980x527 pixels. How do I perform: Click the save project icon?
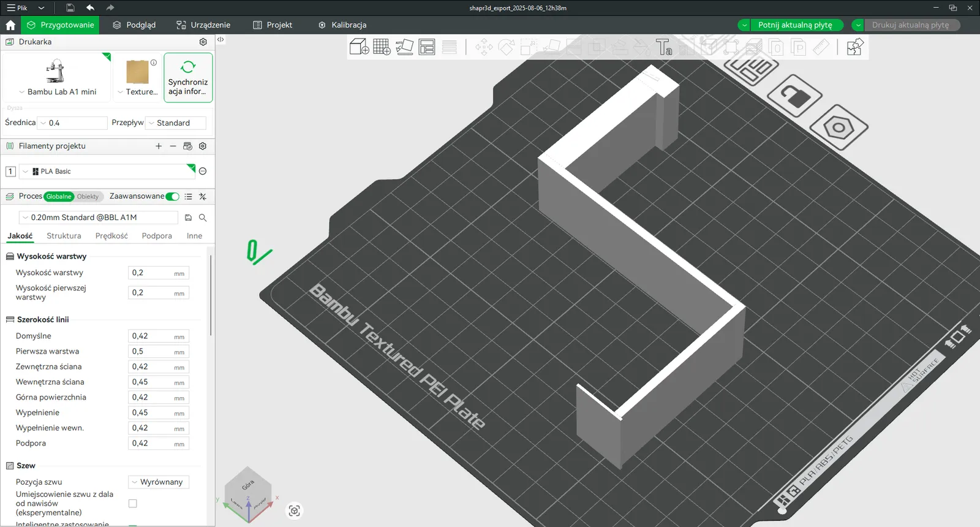pos(70,8)
